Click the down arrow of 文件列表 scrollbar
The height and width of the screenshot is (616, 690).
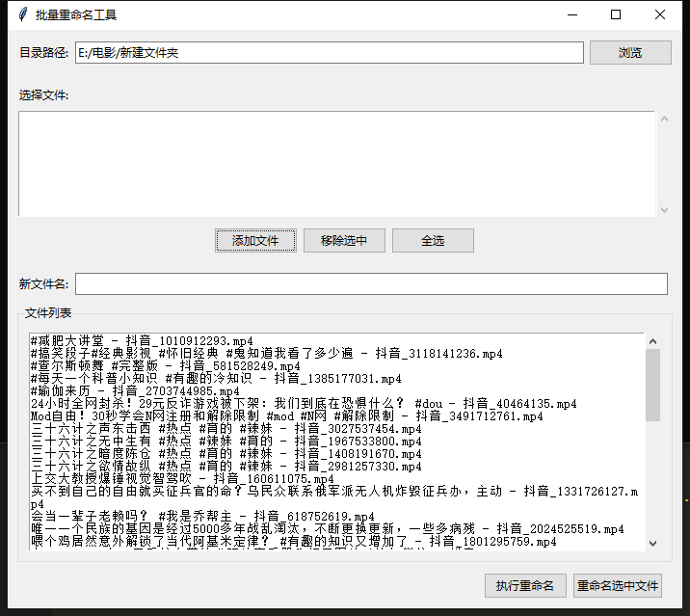(653, 544)
